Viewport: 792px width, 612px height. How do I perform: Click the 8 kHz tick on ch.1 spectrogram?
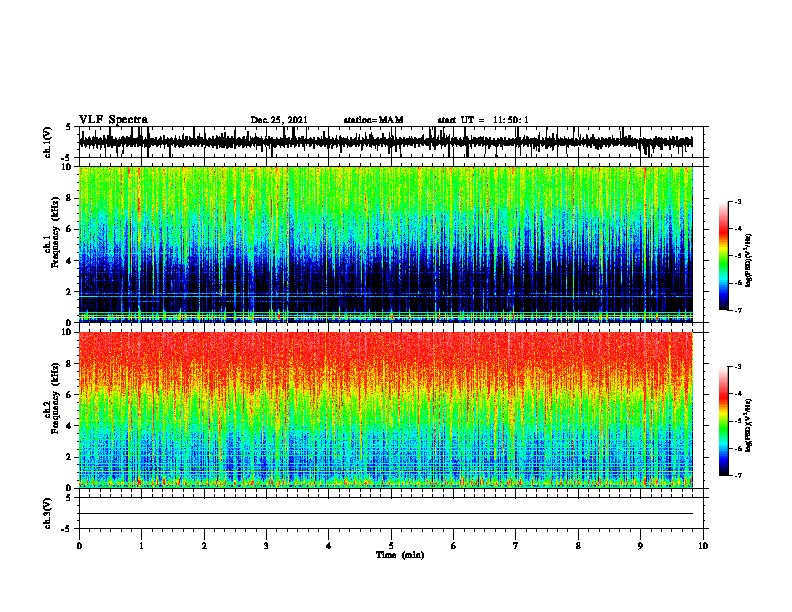[69, 198]
